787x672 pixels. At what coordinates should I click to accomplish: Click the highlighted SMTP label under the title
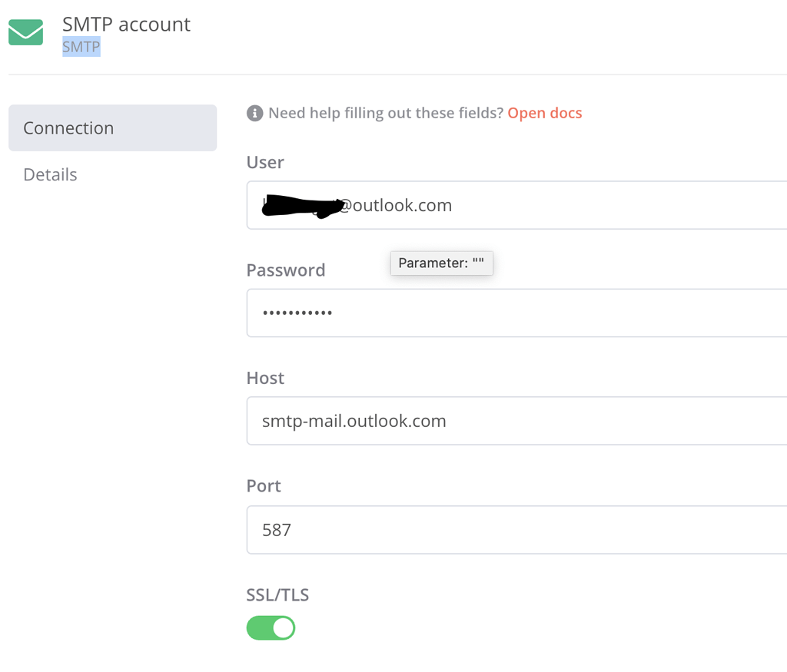pos(81,47)
